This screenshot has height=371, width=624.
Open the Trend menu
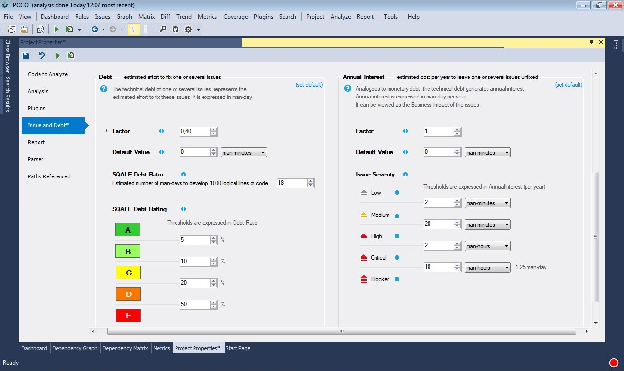tap(183, 17)
